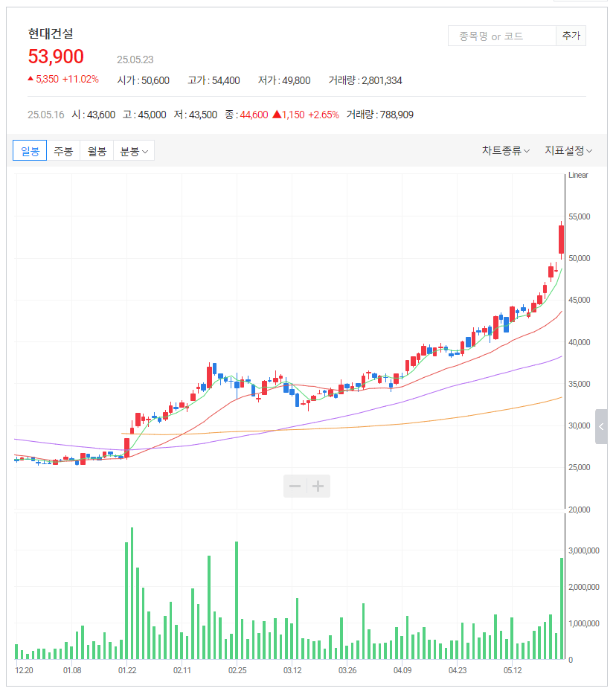616x697 pixels.
Task: Click the 25,000 price axis label
Action: (579, 468)
